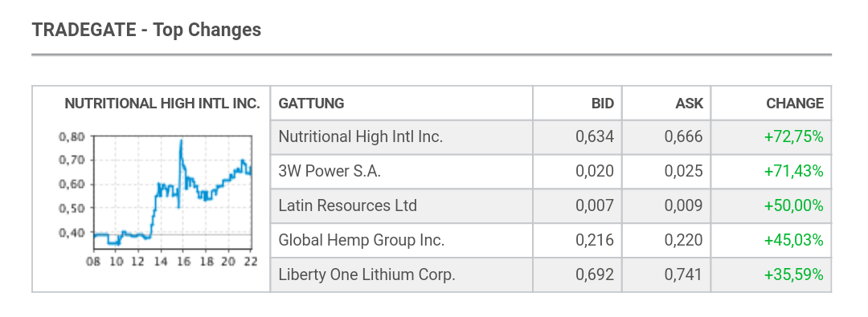Click the +71,43% change value
This screenshot has height=317, width=868.
(794, 171)
